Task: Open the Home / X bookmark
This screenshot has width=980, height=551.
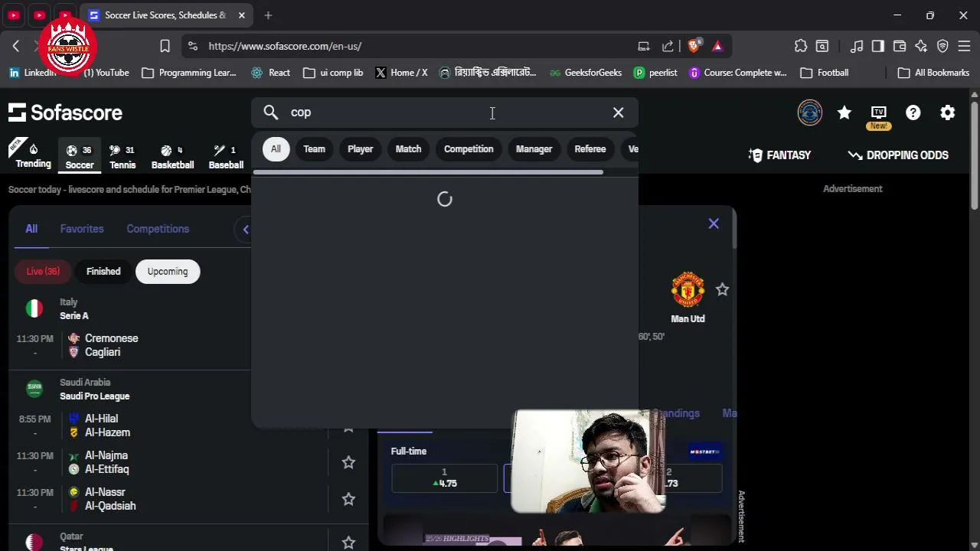Action: point(401,73)
